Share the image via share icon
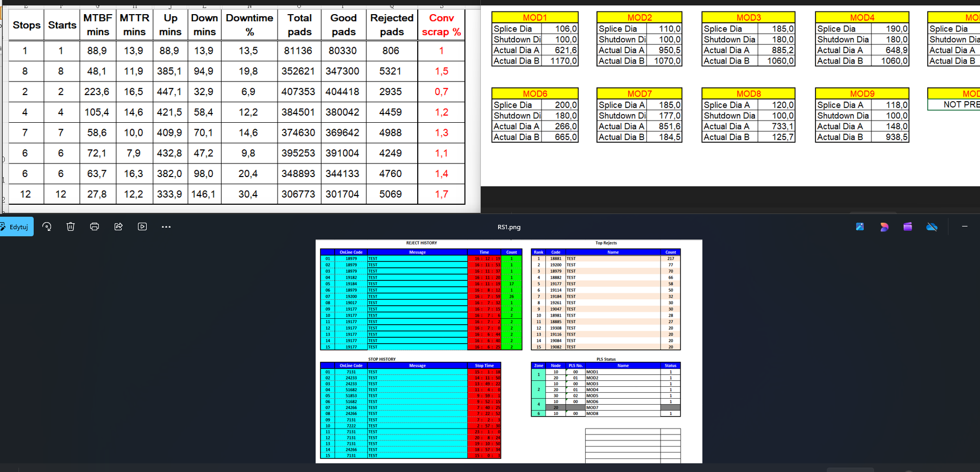 coord(118,226)
